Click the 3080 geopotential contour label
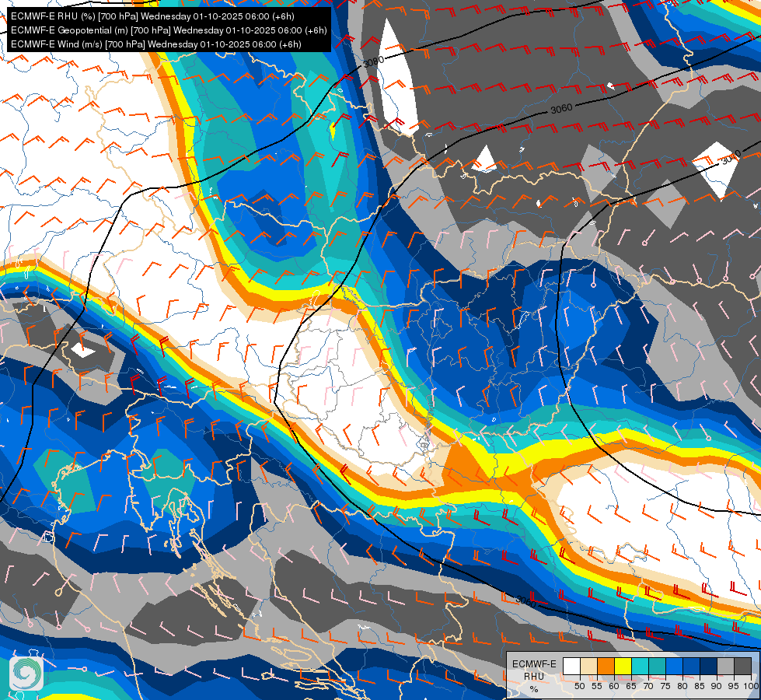This screenshot has height=700, width=761. (374, 61)
